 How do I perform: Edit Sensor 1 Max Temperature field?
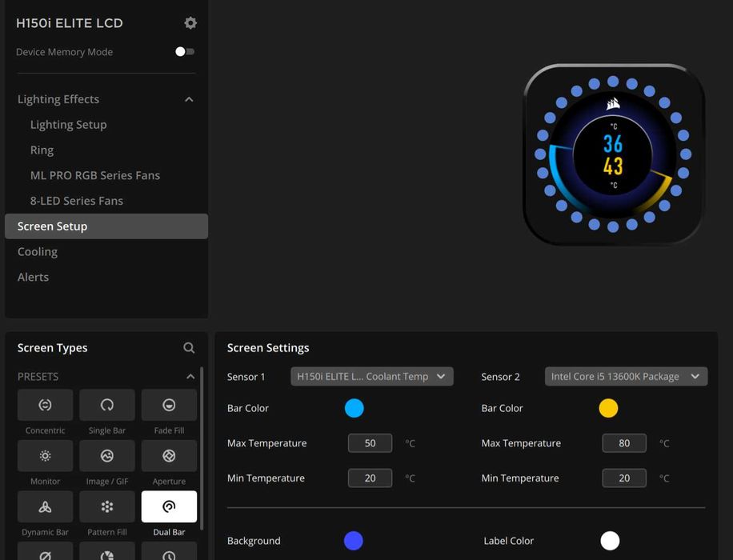[370, 443]
